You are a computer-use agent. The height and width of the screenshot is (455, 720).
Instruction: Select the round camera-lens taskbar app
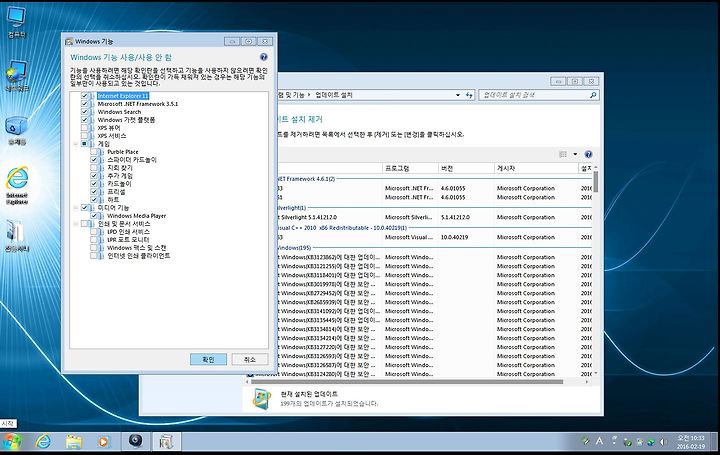tap(135, 441)
